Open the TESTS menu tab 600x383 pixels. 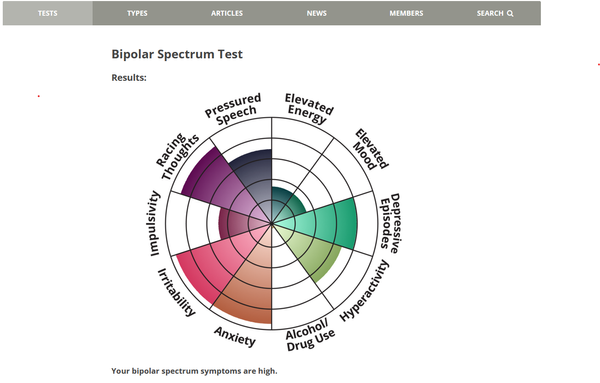47,13
